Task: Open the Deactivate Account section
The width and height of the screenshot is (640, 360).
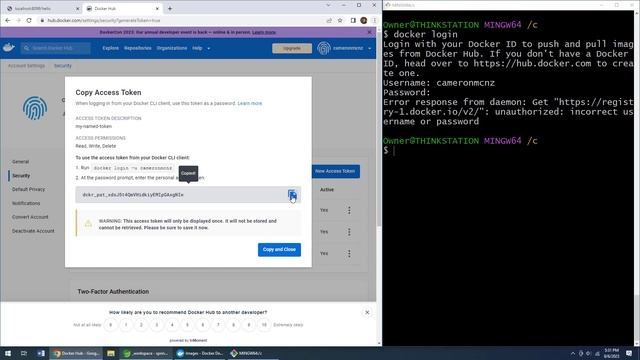Action: tap(33, 231)
